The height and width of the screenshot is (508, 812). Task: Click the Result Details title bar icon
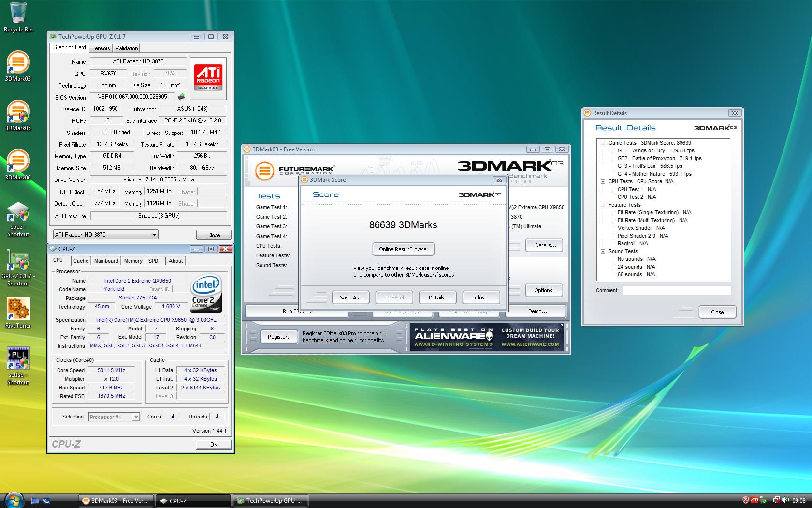[588, 113]
